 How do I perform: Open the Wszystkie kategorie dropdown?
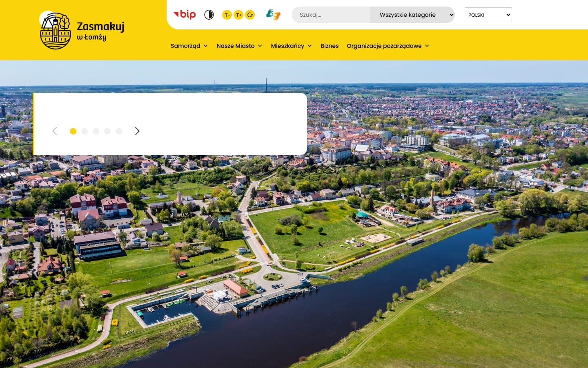(x=412, y=15)
